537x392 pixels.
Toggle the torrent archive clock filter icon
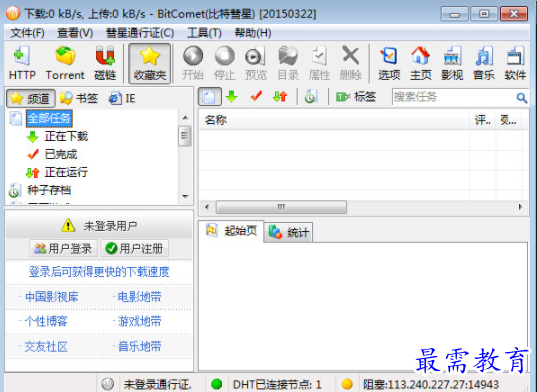tap(311, 97)
